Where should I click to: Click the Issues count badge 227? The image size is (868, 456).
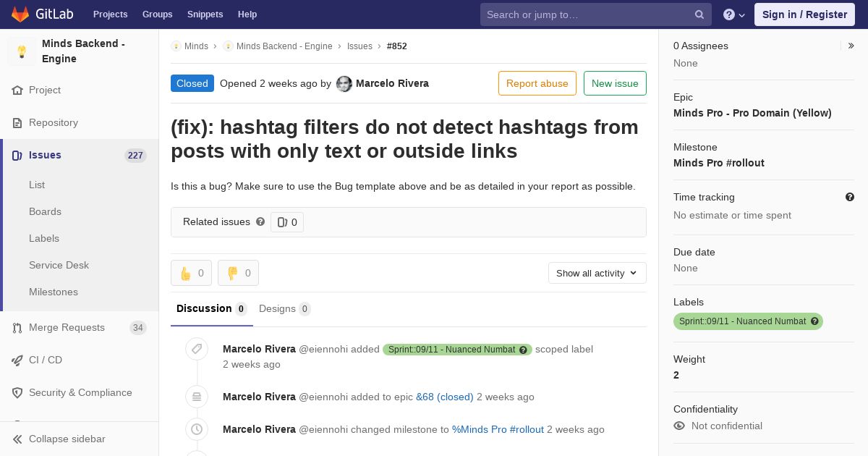[135, 156]
